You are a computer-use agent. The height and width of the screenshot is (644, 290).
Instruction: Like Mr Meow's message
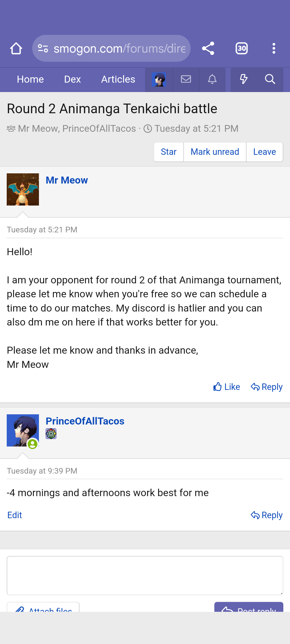(227, 387)
